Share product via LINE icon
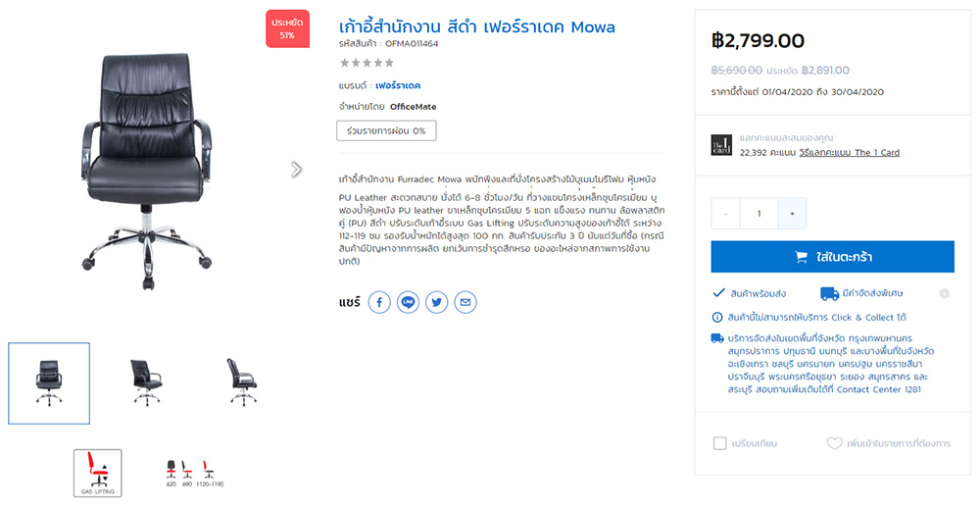Image resolution: width=980 pixels, height=506 pixels. [409, 302]
